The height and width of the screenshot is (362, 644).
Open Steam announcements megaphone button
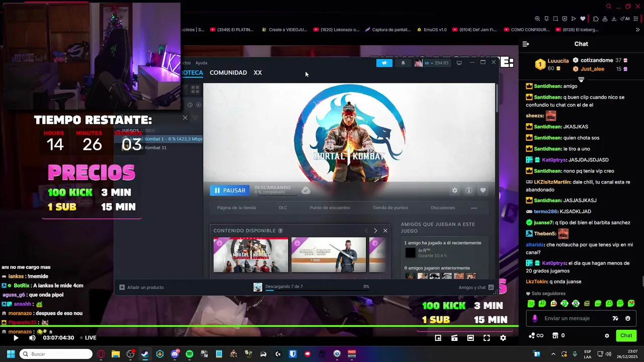pyautogui.click(x=384, y=63)
